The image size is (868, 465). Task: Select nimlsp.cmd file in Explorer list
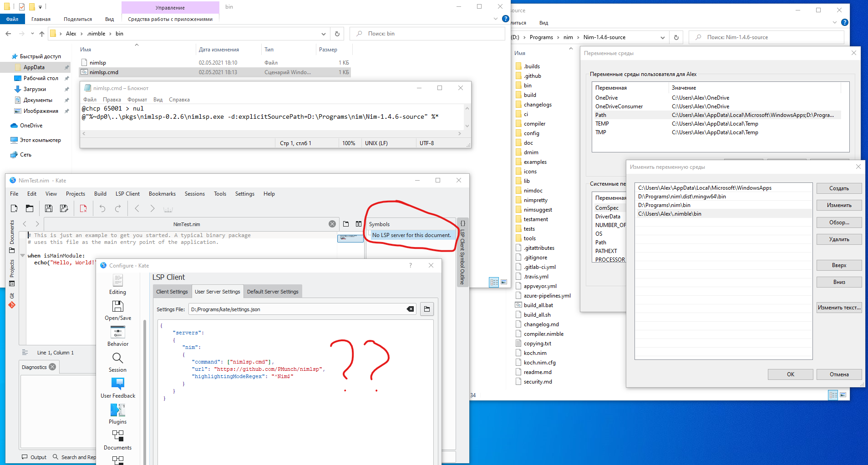point(215,72)
